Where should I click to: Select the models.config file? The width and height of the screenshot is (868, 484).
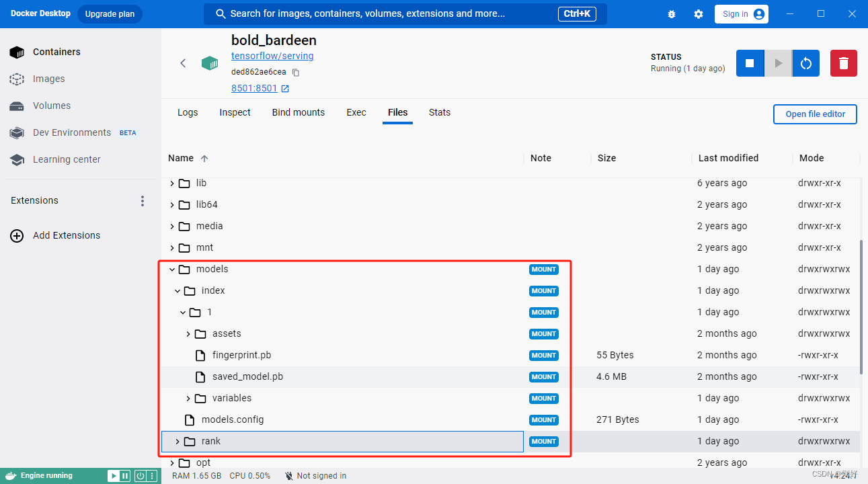point(233,419)
